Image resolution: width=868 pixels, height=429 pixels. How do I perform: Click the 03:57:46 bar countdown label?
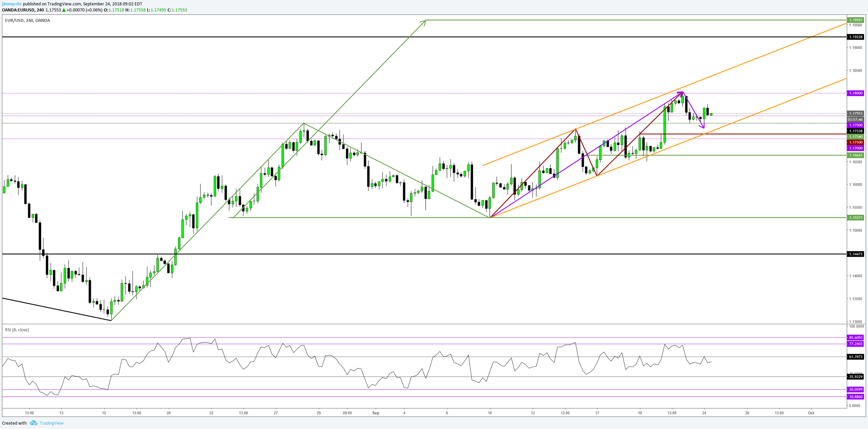click(x=856, y=119)
